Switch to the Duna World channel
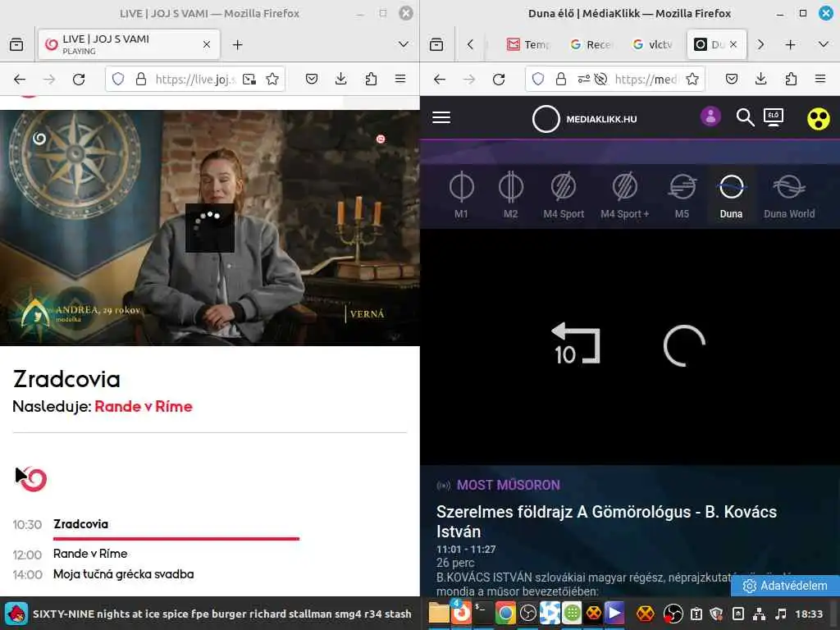Screen dimensions: 840x630 tap(789, 195)
